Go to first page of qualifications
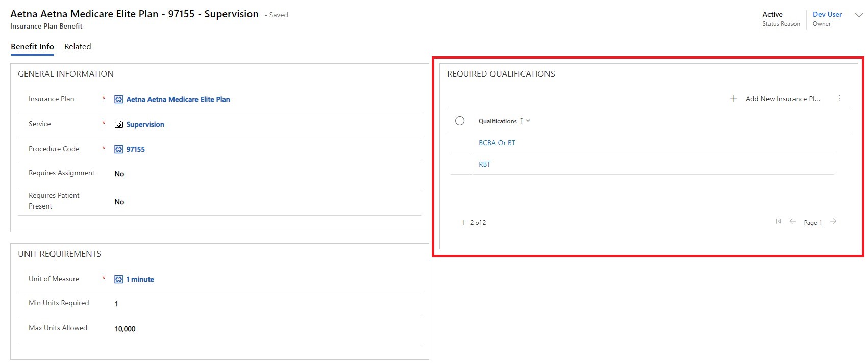The width and height of the screenshot is (868, 364). tap(778, 221)
